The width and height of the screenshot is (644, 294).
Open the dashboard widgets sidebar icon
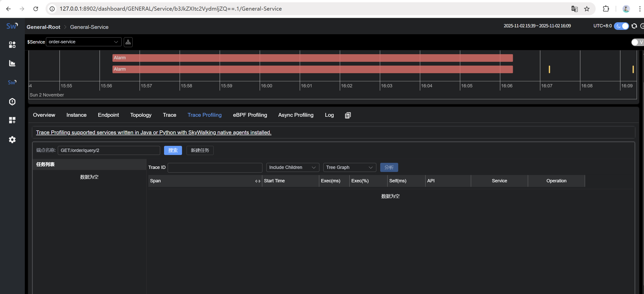point(12,45)
